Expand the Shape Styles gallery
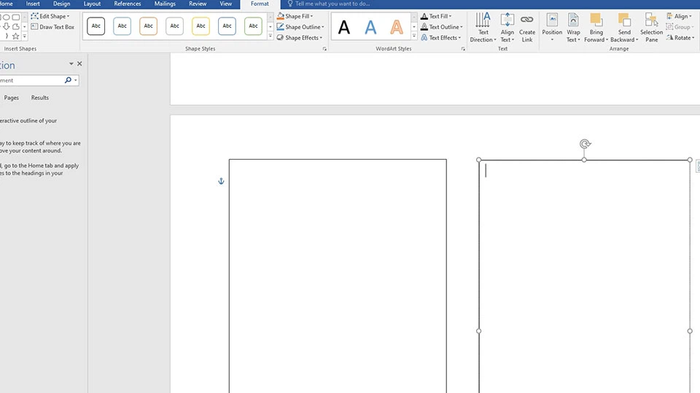This screenshot has height=393, width=700. (x=270, y=36)
